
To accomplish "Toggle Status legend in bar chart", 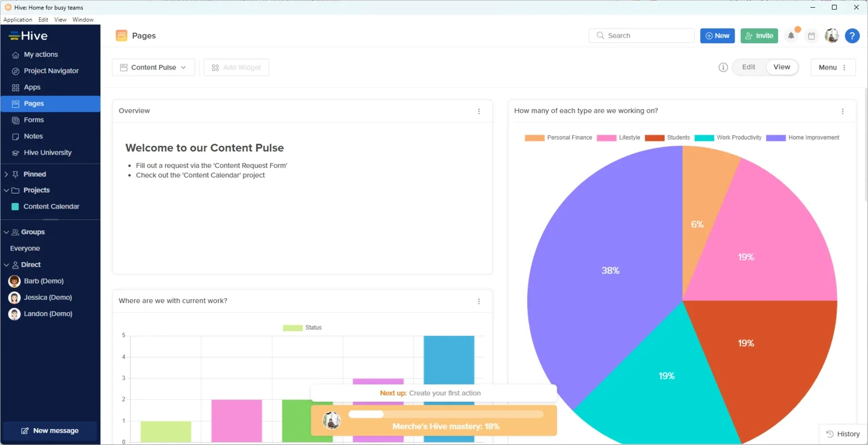I will [302, 328].
